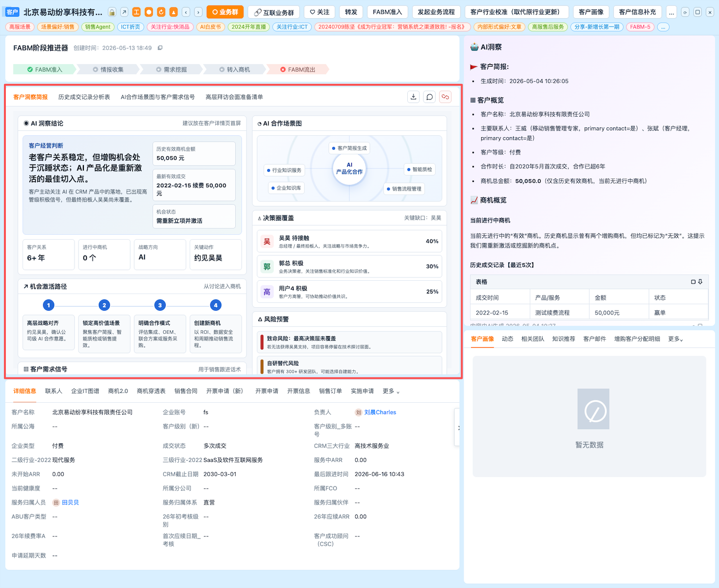Screen dimensions: 719x588
Task: Click the AI白皮书 tag
Action: [210, 27]
